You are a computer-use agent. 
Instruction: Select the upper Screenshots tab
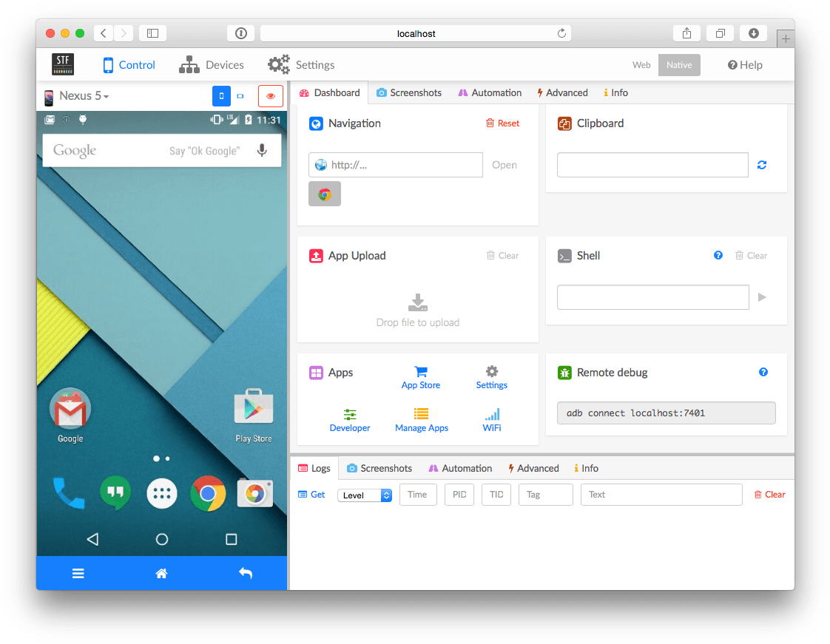pos(408,92)
